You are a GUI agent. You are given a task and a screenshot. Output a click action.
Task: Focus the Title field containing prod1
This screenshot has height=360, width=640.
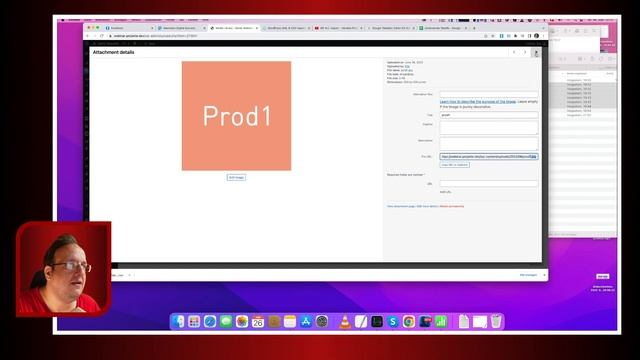[x=489, y=115]
